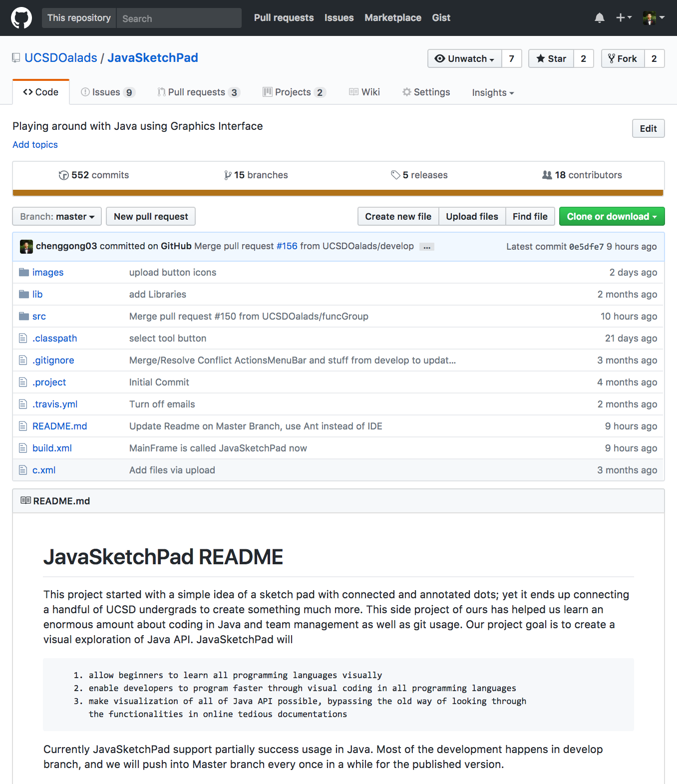
Task: Click the .classpath file icon
Action: tap(23, 338)
